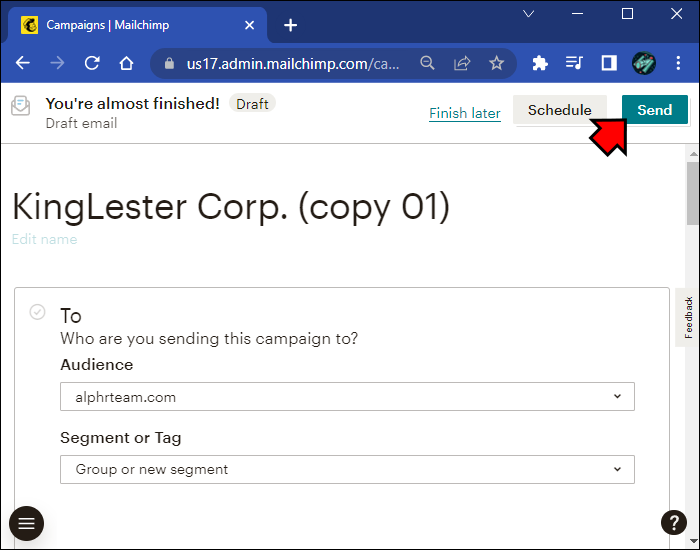Open the zoom magnifier in address bar
700x550 pixels.
(427, 63)
